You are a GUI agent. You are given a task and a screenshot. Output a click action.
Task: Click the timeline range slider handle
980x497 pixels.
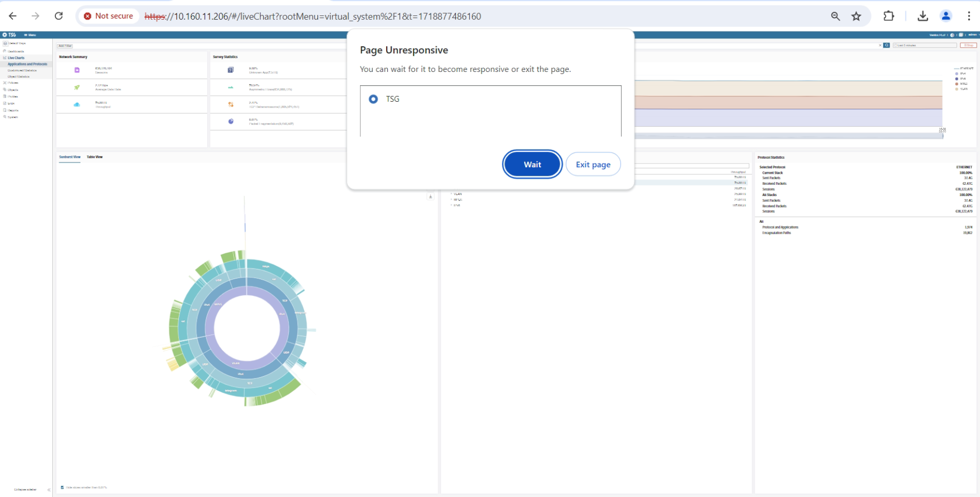tap(942, 136)
